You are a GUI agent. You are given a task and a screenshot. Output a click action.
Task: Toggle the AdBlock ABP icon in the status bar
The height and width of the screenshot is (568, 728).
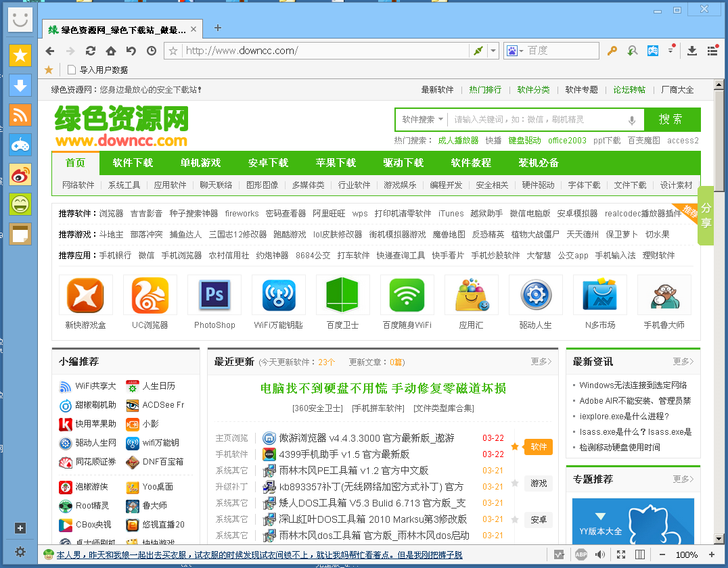581,554
